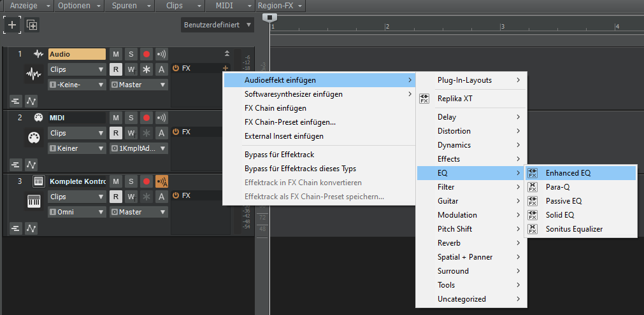
Task: Choose Bypass für Effektrack entry
Action: pos(319,155)
